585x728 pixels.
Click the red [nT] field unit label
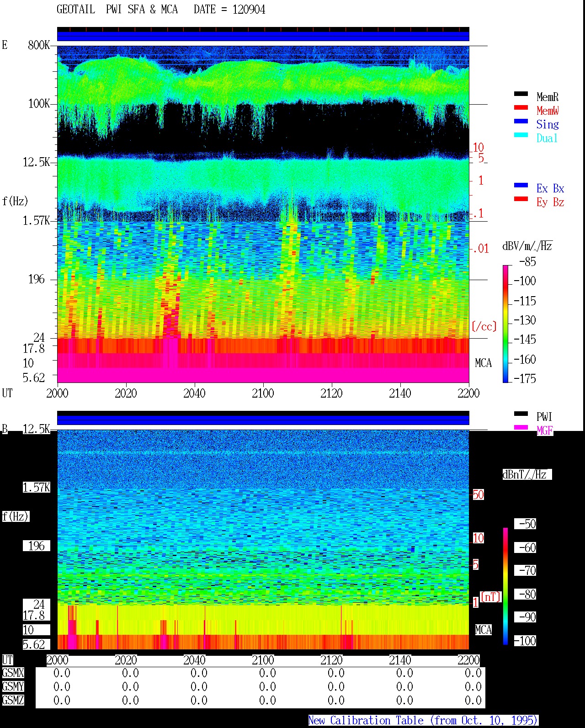click(491, 597)
